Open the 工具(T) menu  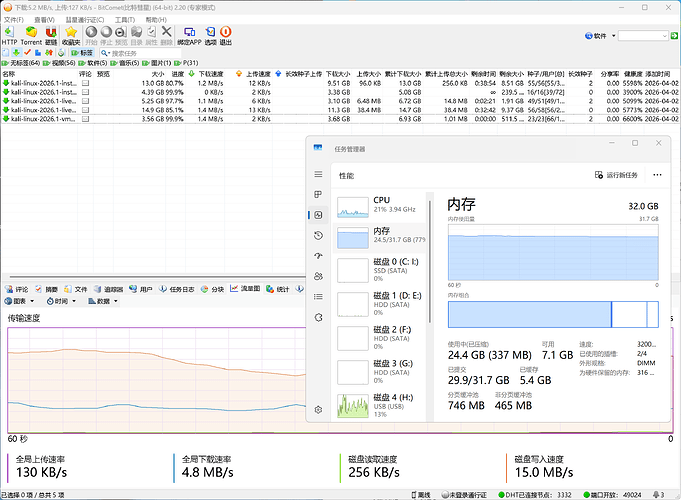[x=125, y=19]
